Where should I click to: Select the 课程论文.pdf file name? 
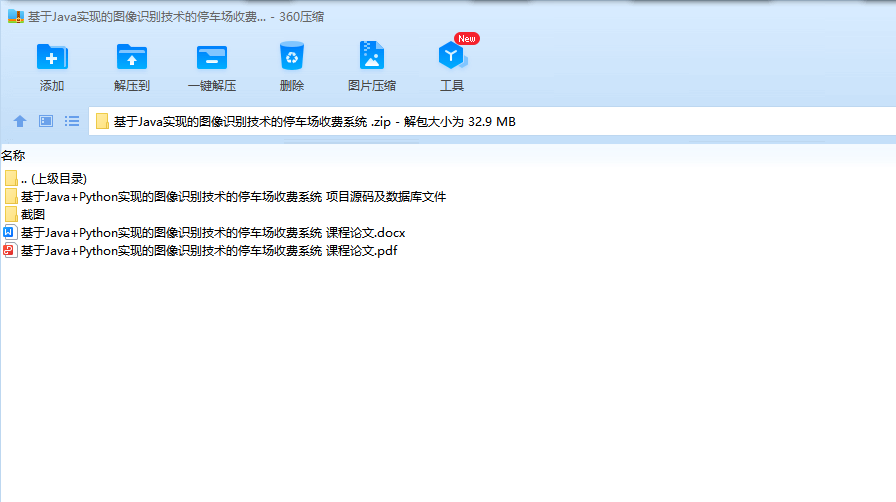209,250
